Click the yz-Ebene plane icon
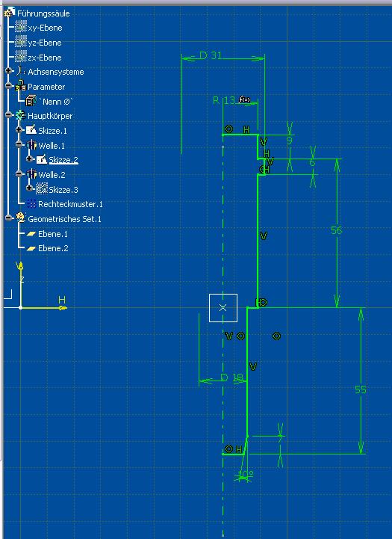 click(21, 42)
